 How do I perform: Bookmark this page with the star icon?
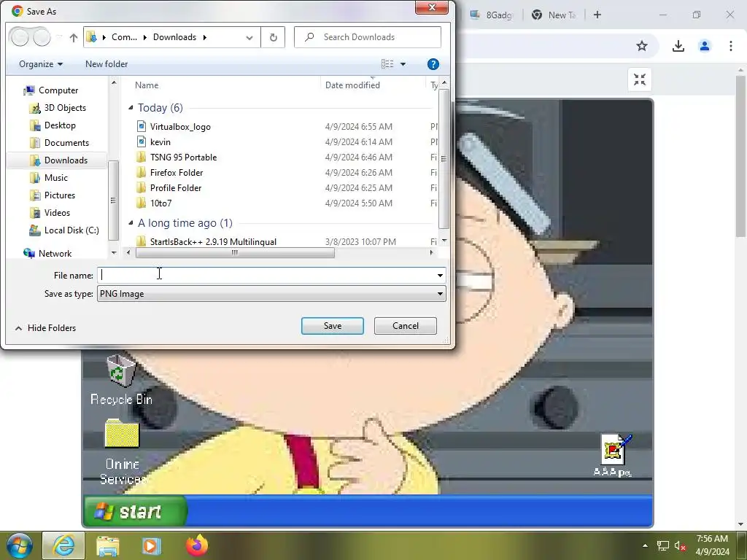click(x=642, y=46)
